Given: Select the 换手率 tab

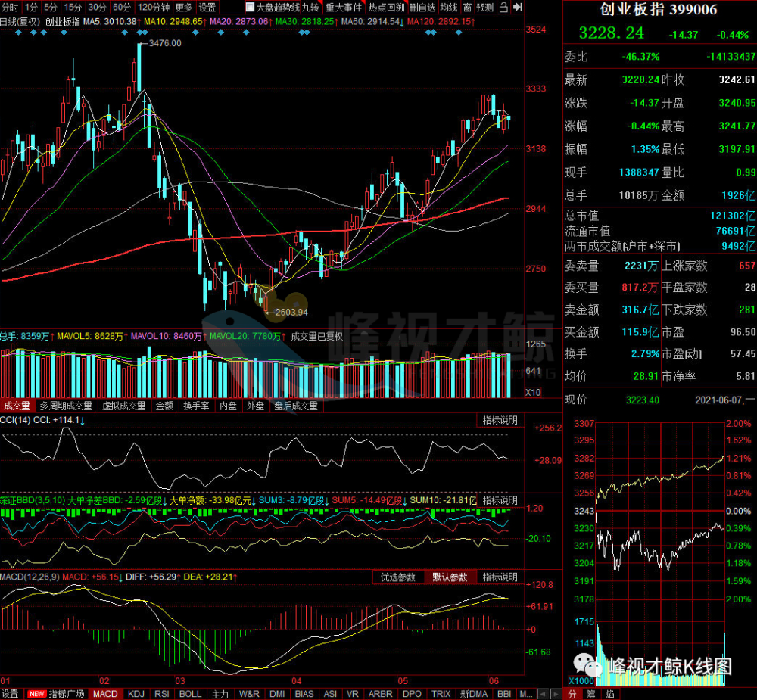Looking at the screenshot, I should 197,406.
